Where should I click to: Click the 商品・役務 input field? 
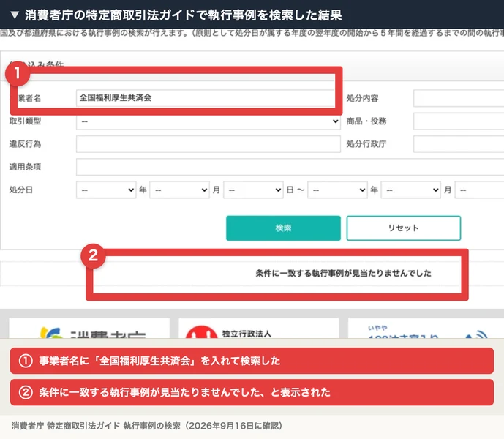459,121
